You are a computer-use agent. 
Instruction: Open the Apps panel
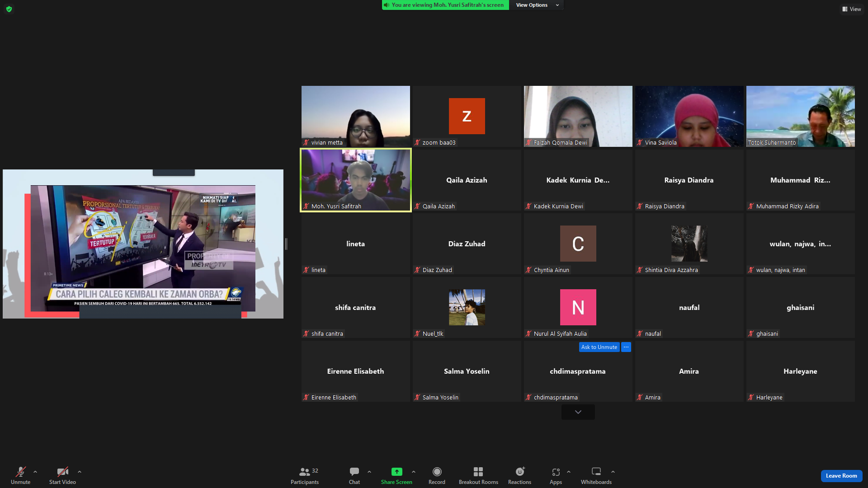coord(556,475)
